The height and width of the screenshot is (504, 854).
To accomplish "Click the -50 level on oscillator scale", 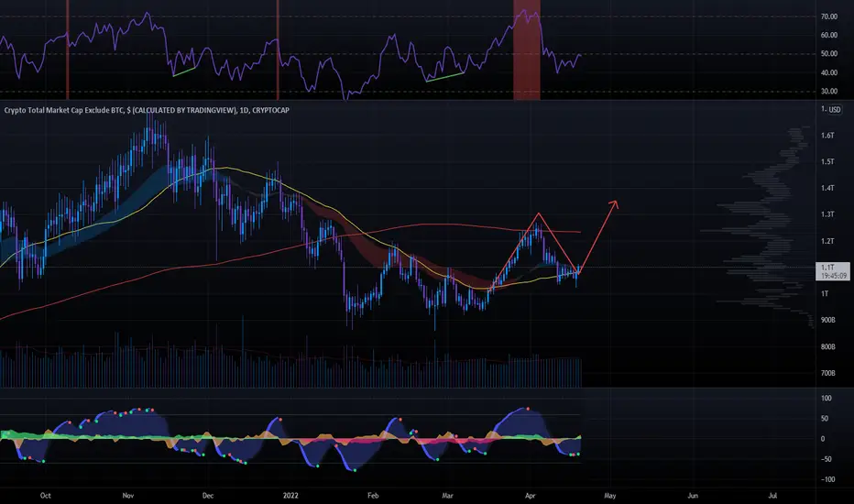I will [827, 459].
